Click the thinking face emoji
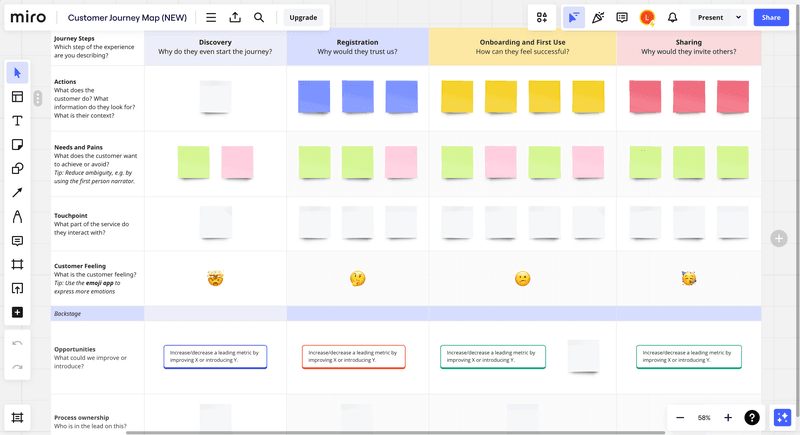The height and width of the screenshot is (435, 800). pos(357,278)
